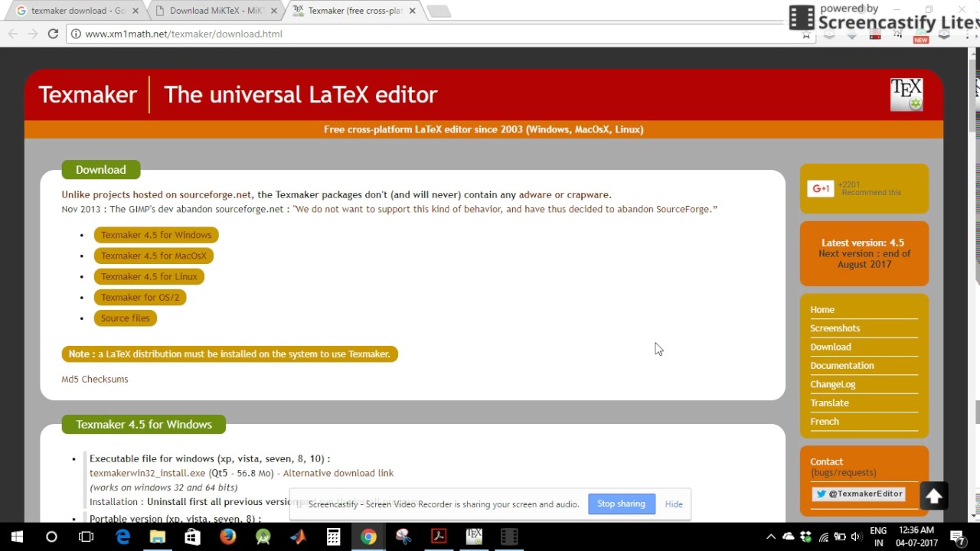Open MATLAB from taskbar

[298, 536]
